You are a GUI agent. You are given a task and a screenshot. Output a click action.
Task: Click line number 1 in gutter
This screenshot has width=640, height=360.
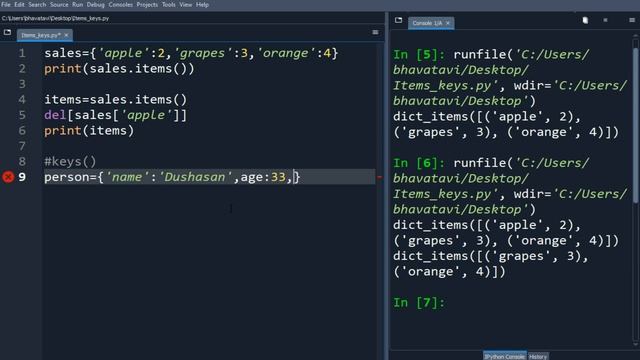point(22,53)
